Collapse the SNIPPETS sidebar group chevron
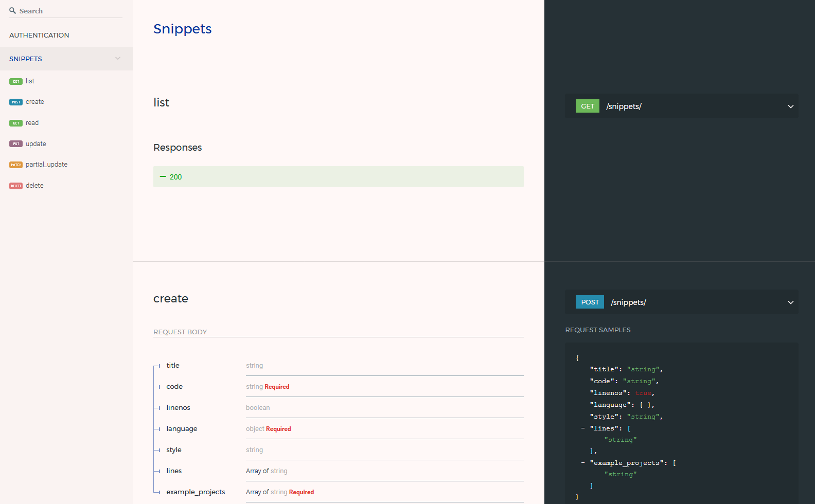This screenshot has width=815, height=504. click(118, 59)
